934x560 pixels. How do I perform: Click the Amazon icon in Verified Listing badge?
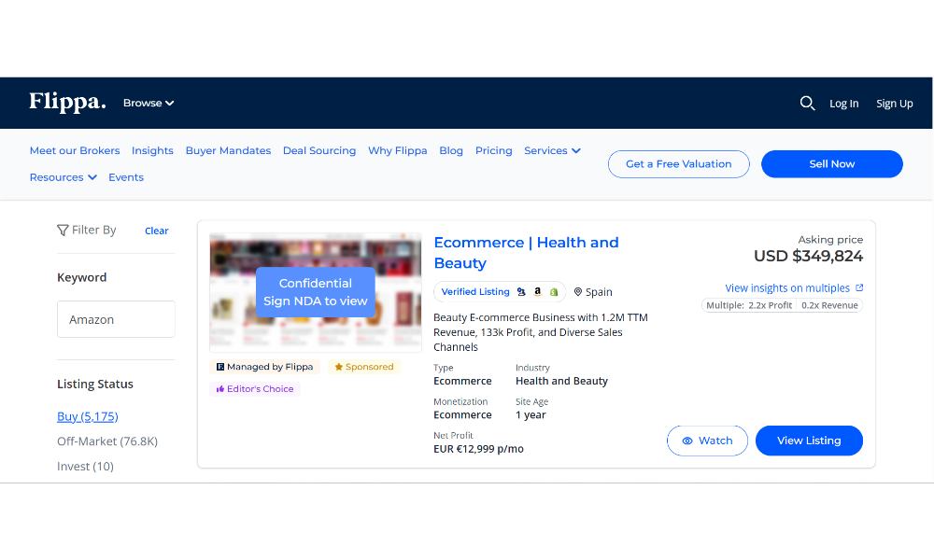pyautogui.click(x=538, y=292)
